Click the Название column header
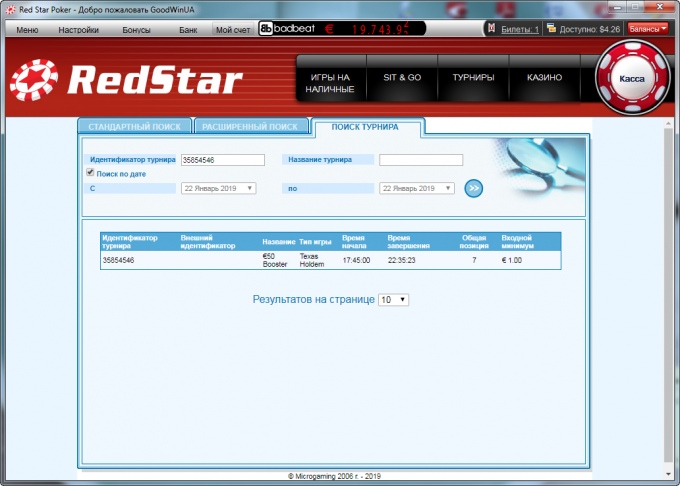Image resolution: width=680 pixels, height=486 pixels. click(279, 242)
